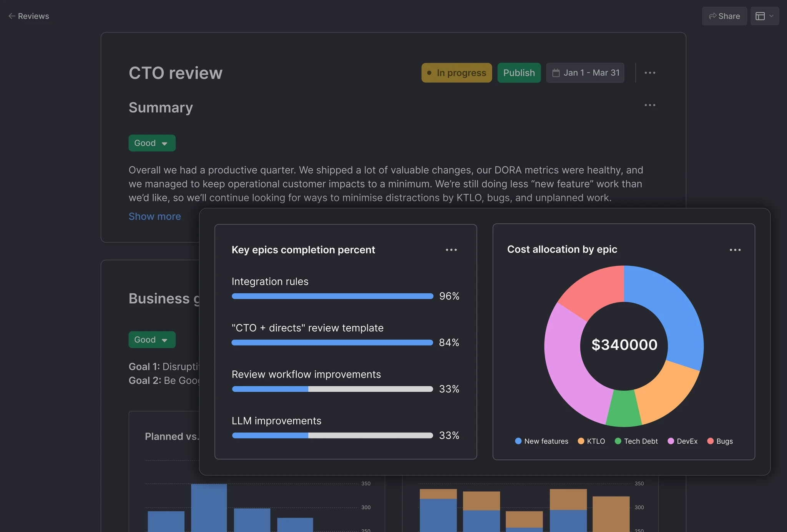Click the LLM improvements epic label
This screenshot has height=532, width=787.
pyautogui.click(x=276, y=421)
